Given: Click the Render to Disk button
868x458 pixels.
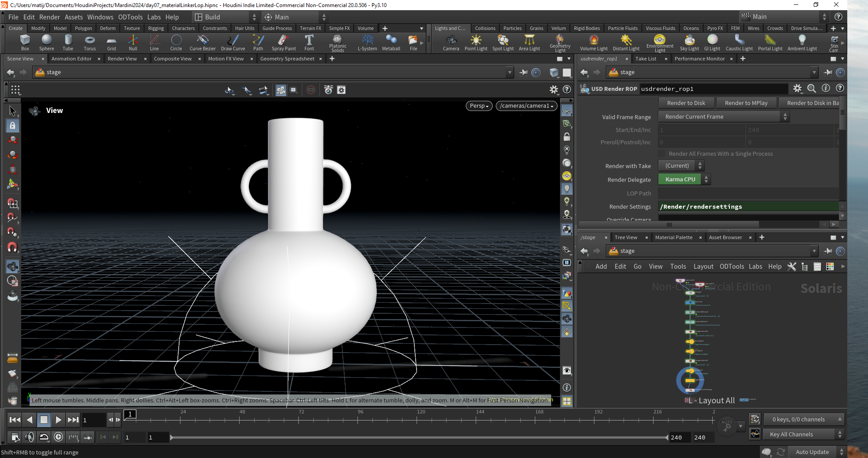Looking at the screenshot, I should click(x=686, y=103).
